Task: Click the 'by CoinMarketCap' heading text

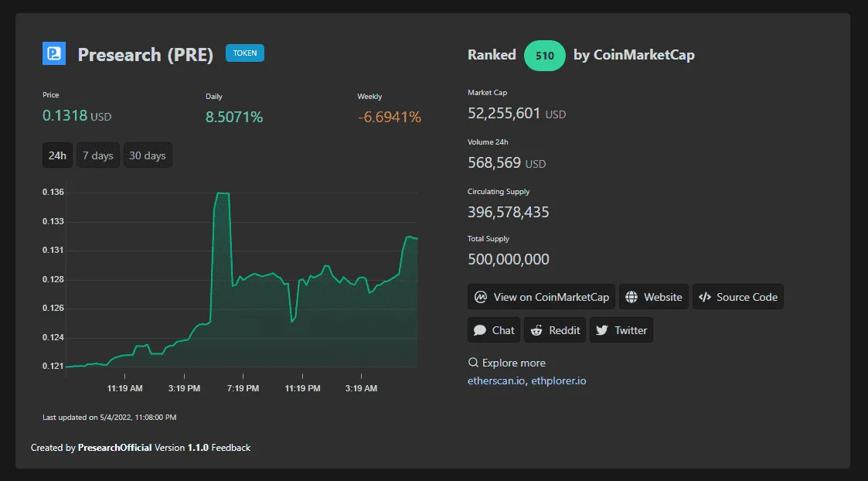Action: pos(634,55)
